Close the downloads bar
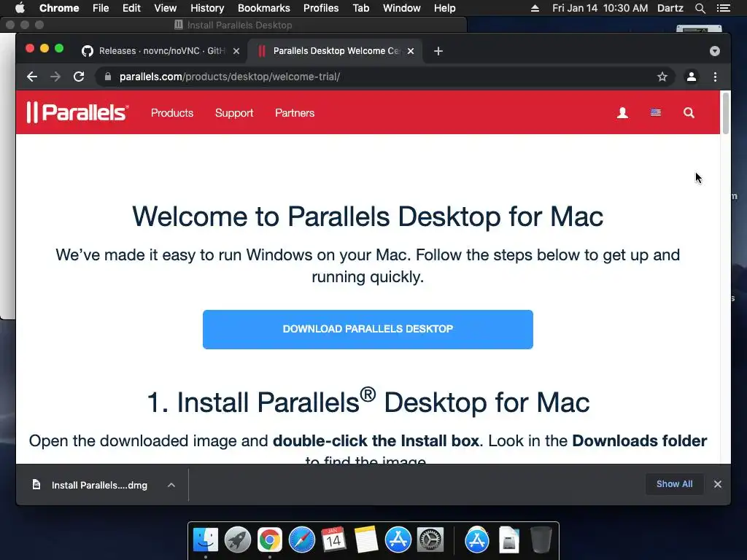This screenshot has width=747, height=560. (x=718, y=484)
